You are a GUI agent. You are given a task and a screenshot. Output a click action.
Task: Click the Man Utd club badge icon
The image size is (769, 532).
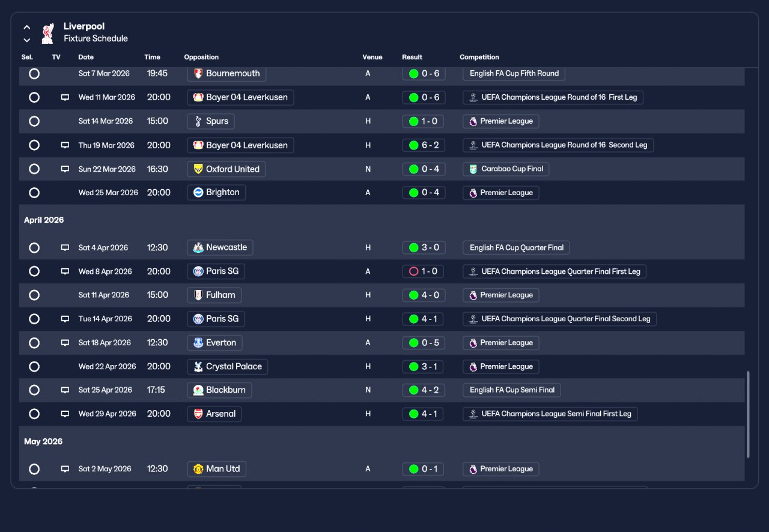click(x=198, y=469)
